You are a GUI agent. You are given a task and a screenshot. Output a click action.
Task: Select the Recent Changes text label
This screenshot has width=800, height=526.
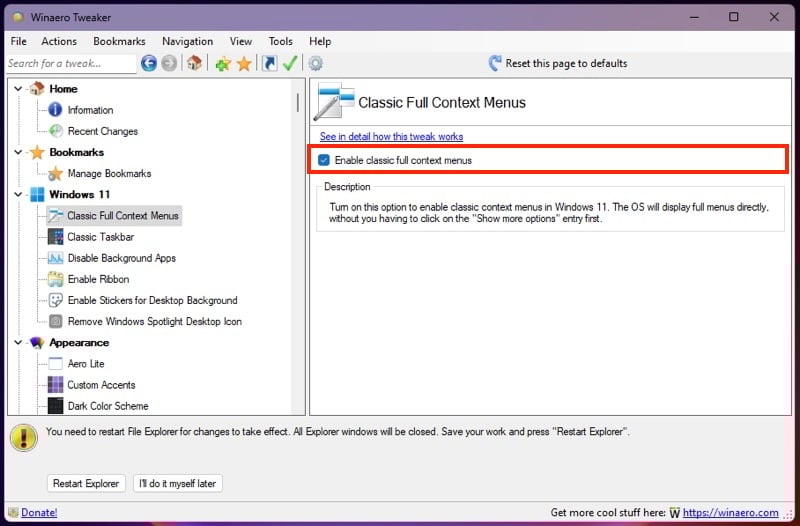point(103,132)
